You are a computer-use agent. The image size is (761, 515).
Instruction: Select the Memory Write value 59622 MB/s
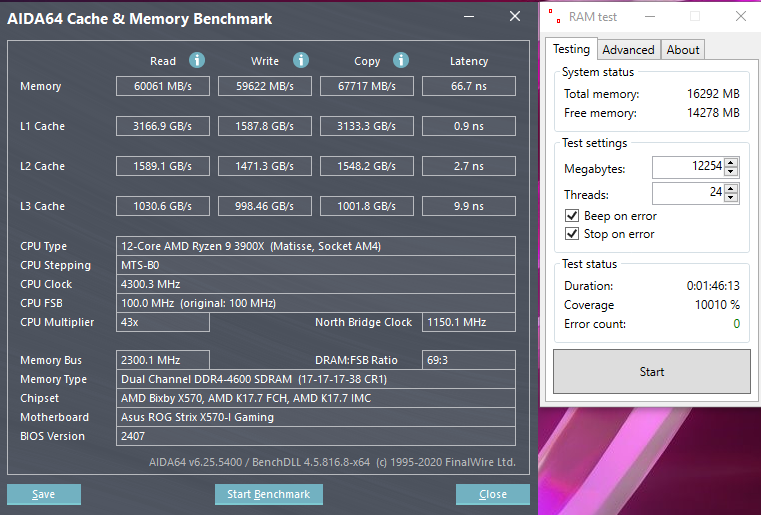265,86
